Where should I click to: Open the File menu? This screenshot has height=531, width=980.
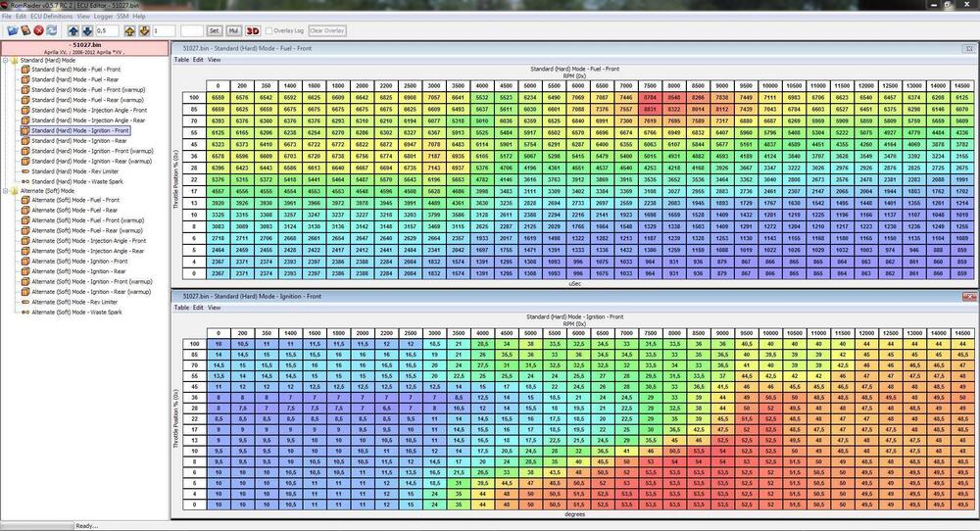pos(7,17)
